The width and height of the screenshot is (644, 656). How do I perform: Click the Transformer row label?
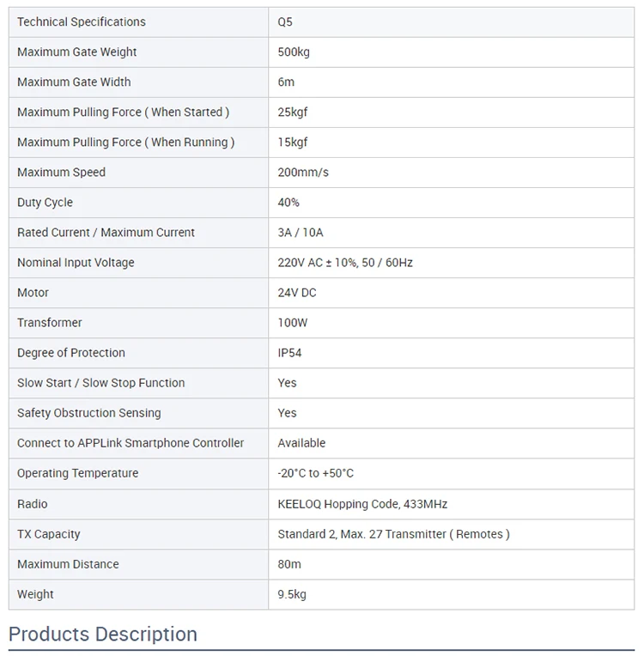click(x=50, y=322)
